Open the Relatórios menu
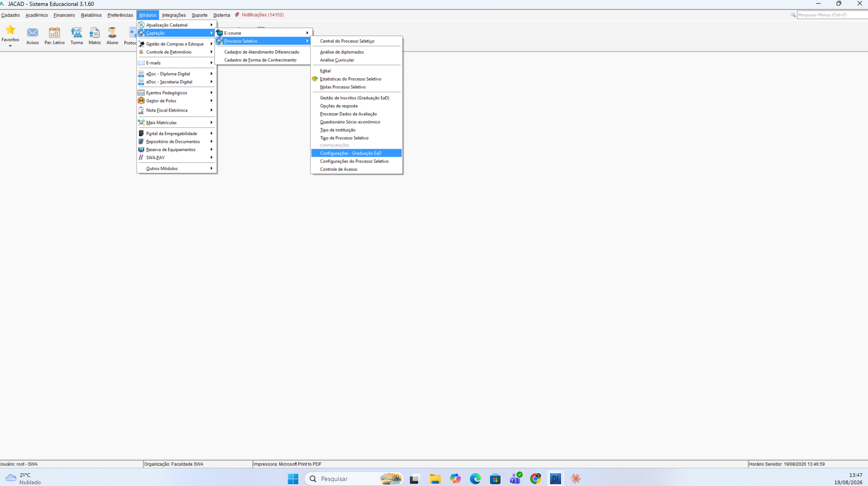This screenshot has height=486, width=868. (x=91, y=15)
